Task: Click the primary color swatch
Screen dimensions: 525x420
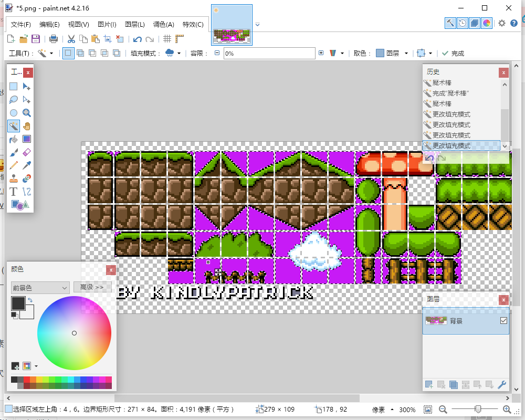Action: tap(18, 303)
